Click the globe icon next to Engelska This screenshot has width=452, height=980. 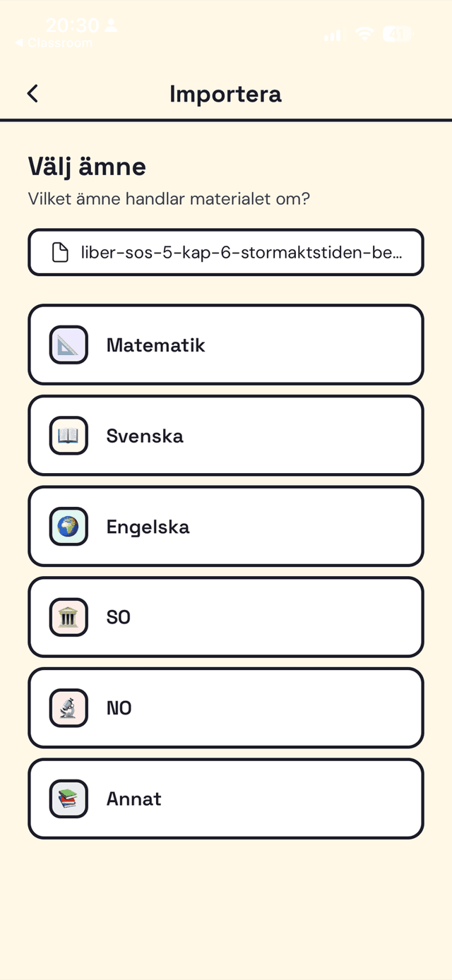click(69, 526)
